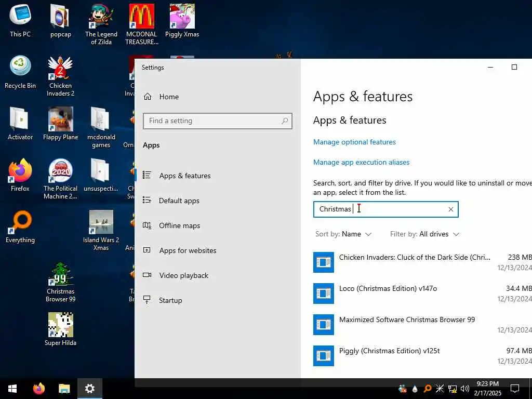532x399 pixels.
Task: Select Loco (Christmas Edition) v147o app
Action: (422, 294)
